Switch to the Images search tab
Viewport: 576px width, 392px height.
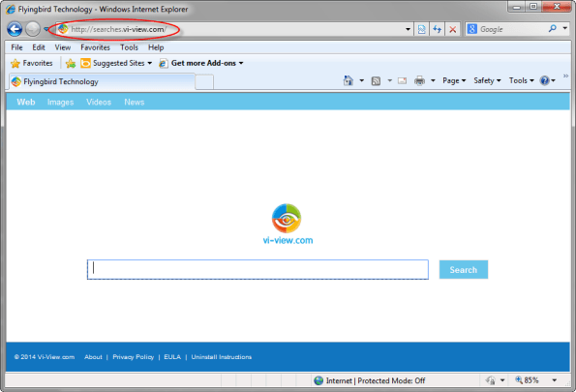pos(61,103)
